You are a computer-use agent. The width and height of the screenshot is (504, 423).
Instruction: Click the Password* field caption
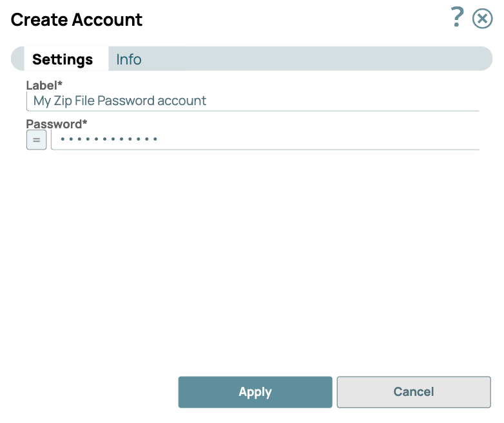(56, 124)
